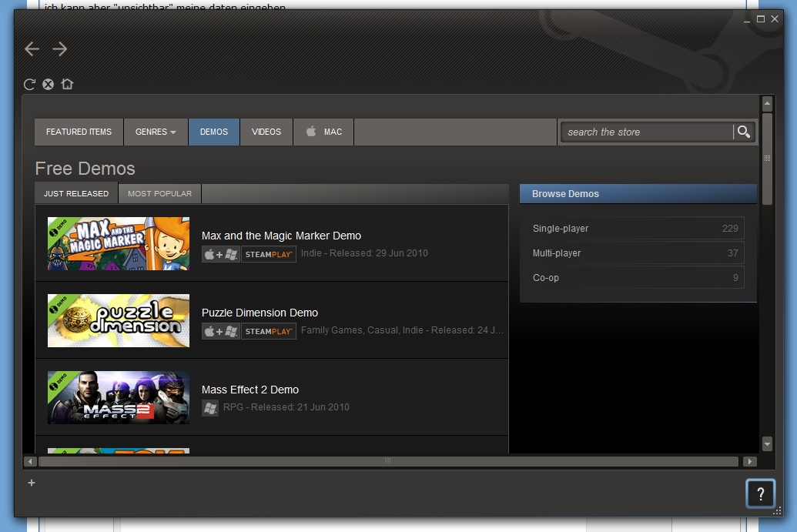
Task: Click Mac+Windows platform icon for Max demo
Action: click(220, 254)
